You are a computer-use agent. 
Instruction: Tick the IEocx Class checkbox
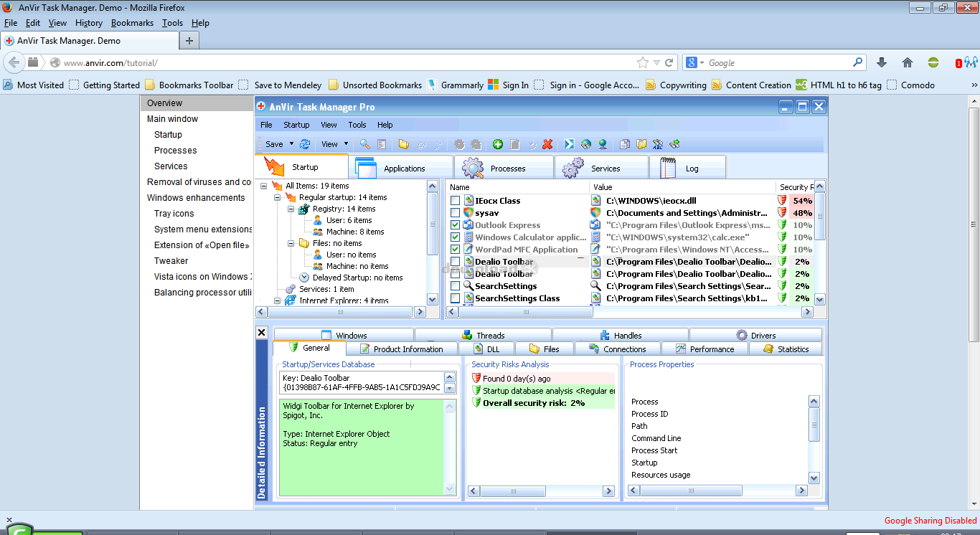coord(455,201)
